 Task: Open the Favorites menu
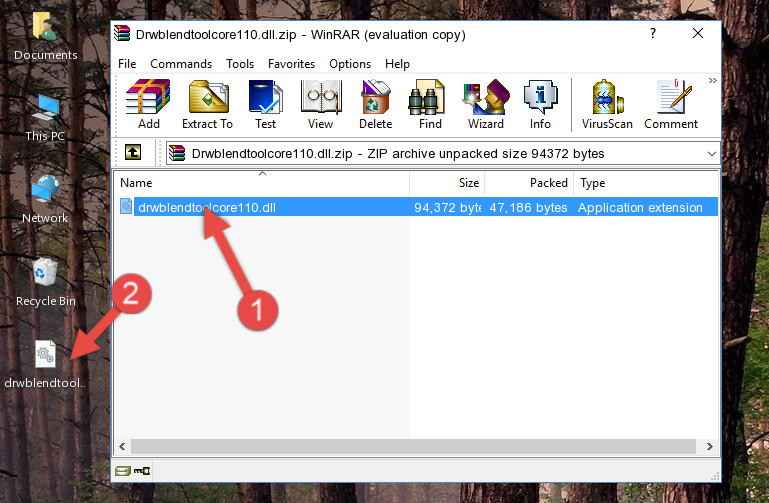291,64
